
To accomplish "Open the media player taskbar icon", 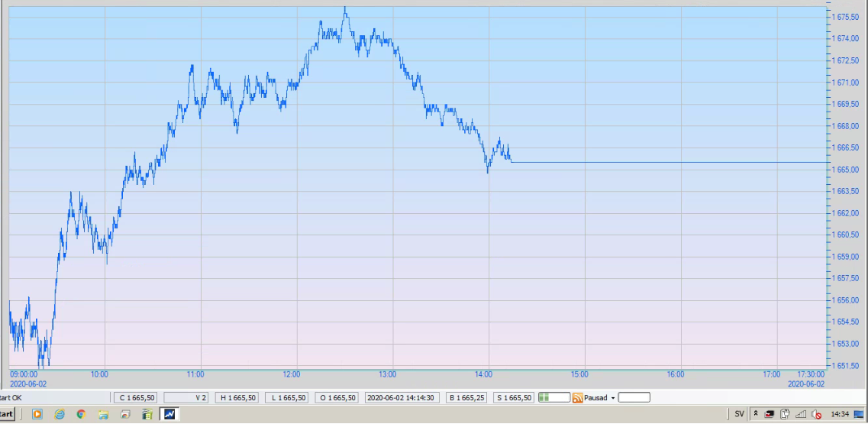I will pos(37,414).
